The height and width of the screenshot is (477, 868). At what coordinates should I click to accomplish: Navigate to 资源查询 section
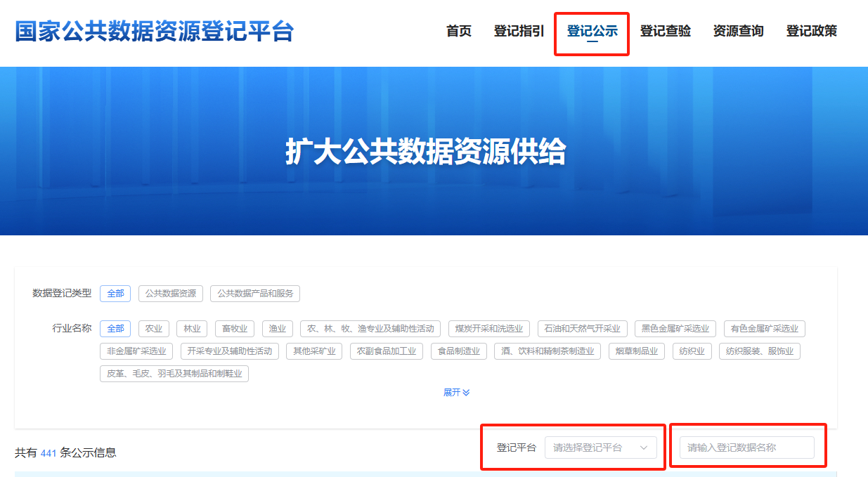pyautogui.click(x=738, y=31)
